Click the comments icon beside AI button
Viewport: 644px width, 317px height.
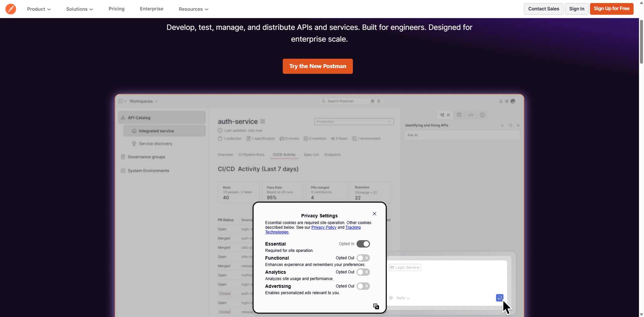pyautogui.click(x=459, y=115)
